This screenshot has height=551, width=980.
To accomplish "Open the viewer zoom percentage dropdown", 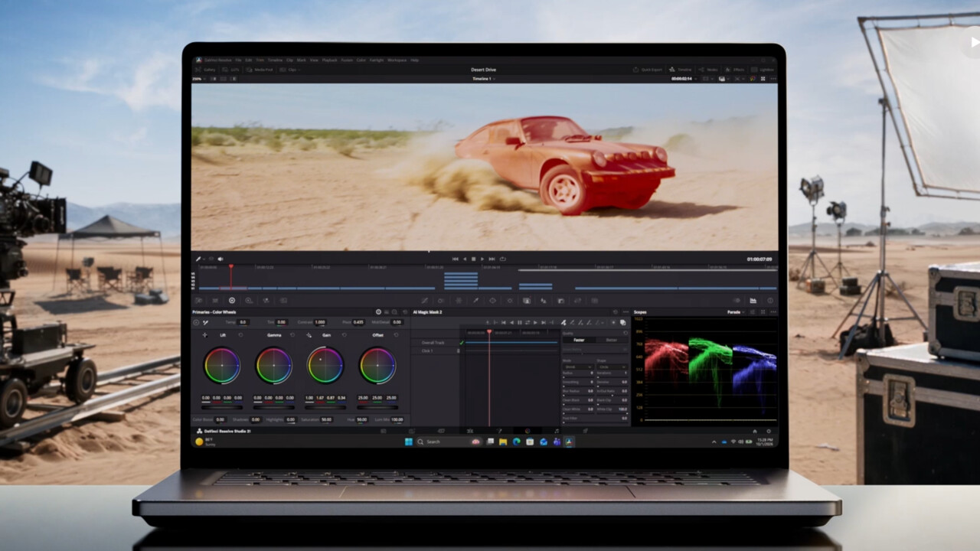I will point(198,79).
